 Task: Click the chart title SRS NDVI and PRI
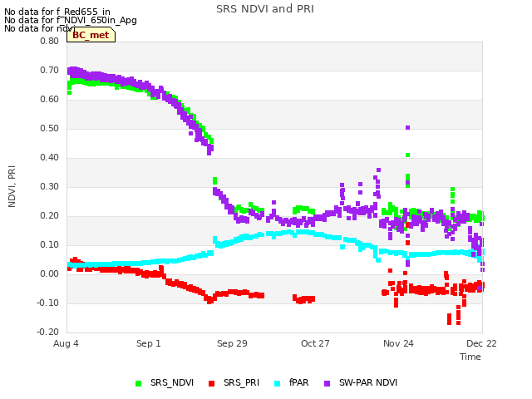pyautogui.click(x=265, y=9)
